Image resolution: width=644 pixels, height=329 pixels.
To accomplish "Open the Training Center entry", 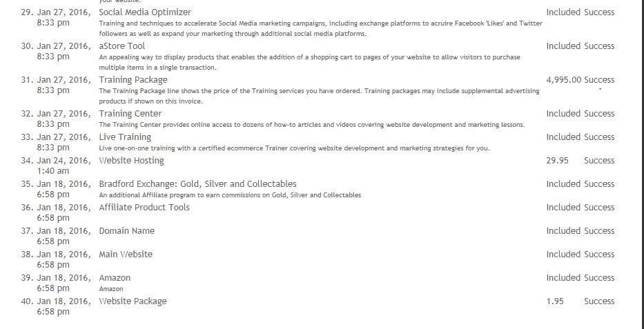I will tap(130, 114).
